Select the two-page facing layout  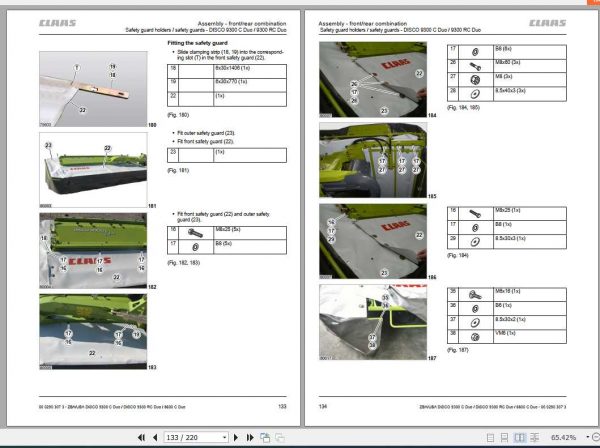[x=519, y=437]
